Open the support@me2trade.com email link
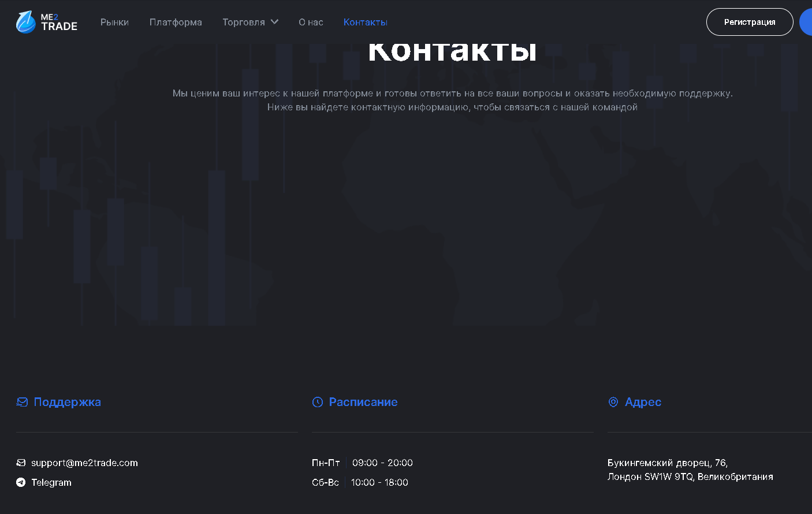812x514 pixels. pos(84,463)
